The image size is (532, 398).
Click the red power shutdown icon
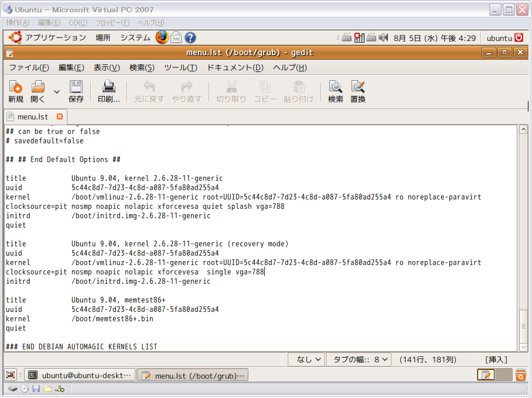tap(519, 37)
